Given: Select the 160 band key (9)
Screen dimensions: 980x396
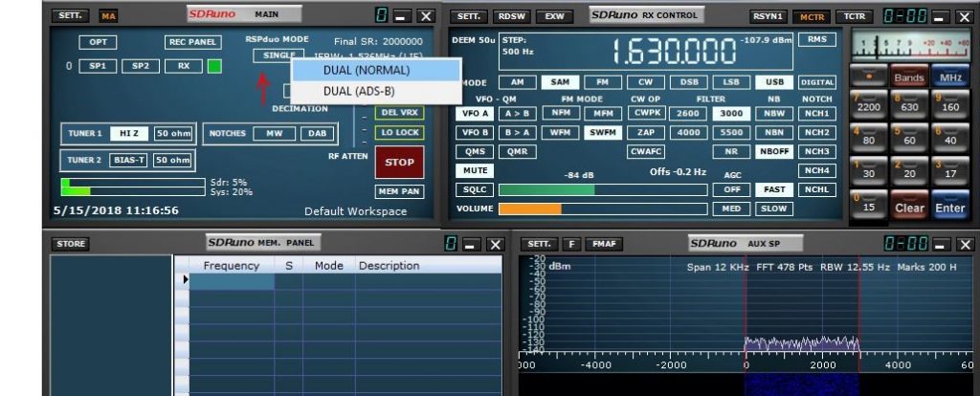Looking at the screenshot, I should coord(949,105).
